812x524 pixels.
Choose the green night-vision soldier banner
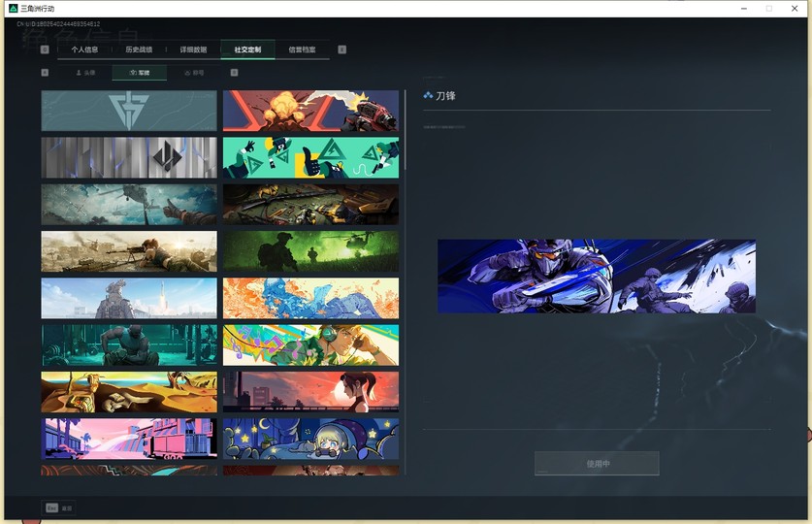[310, 251]
